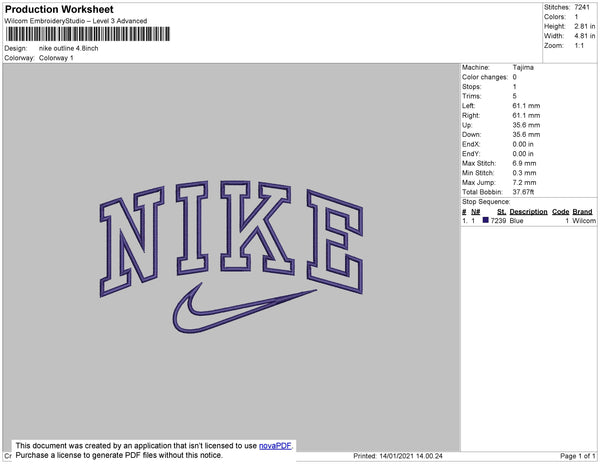This screenshot has height=464, width=600.
Task: Select the Height value '2.81 in'
Action: pyautogui.click(x=585, y=26)
